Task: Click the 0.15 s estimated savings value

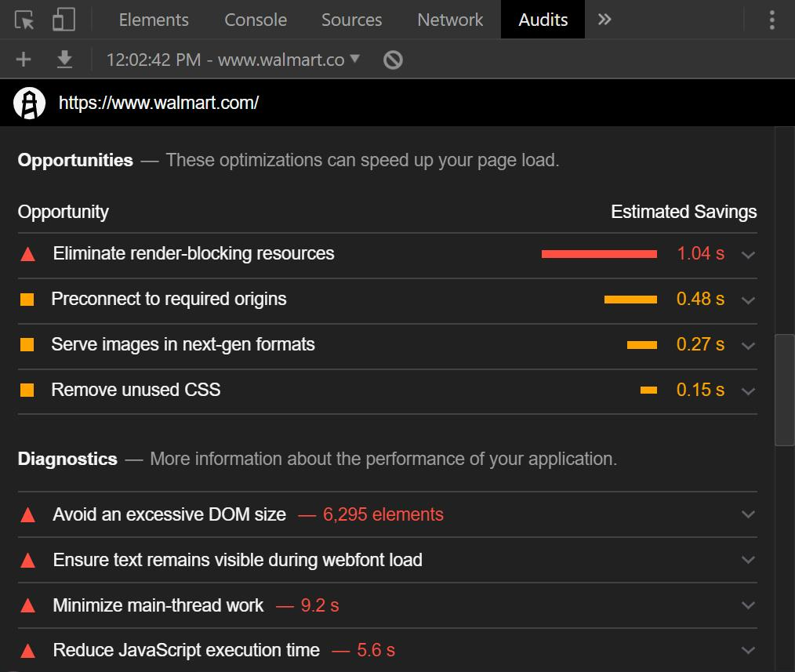Action: click(x=700, y=390)
